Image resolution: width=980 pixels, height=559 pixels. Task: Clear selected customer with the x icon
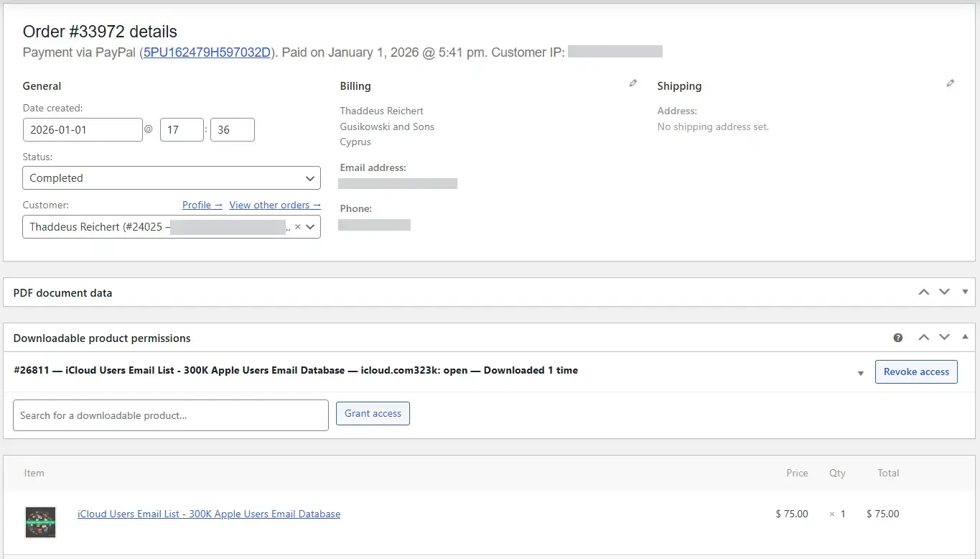tap(297, 227)
